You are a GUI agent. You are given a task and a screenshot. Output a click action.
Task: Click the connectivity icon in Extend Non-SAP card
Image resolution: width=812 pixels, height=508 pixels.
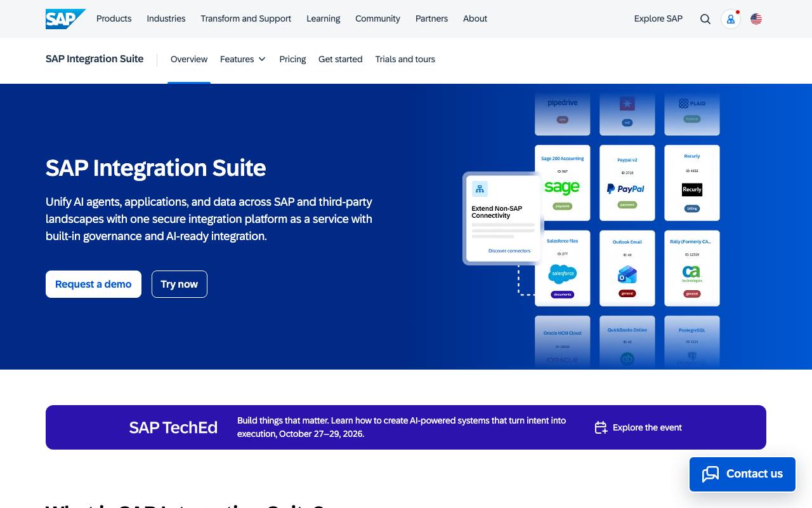[x=480, y=189]
